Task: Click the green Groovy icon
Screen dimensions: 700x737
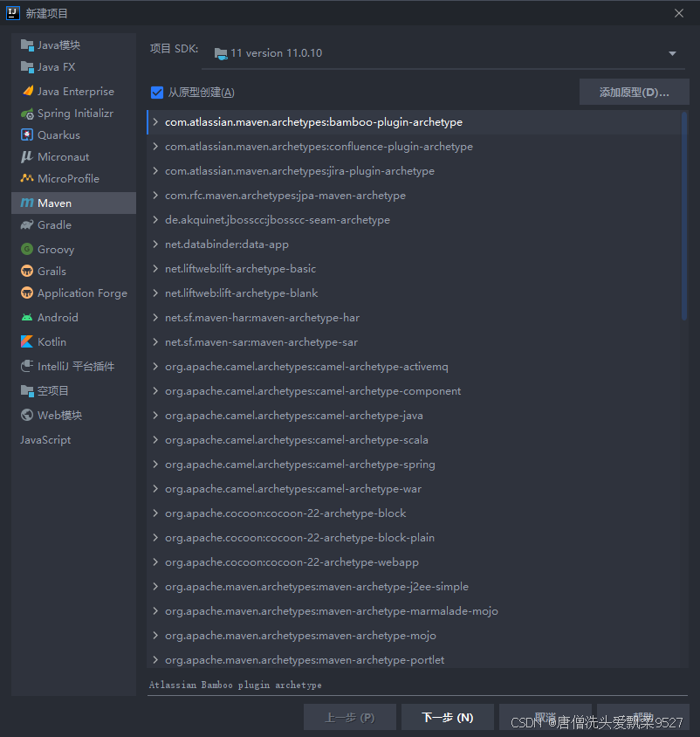Action: click(x=27, y=249)
